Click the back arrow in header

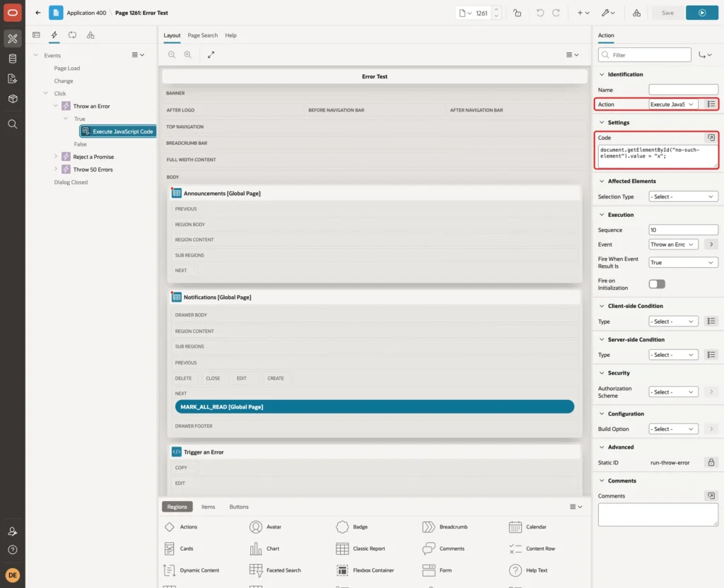[x=38, y=13]
